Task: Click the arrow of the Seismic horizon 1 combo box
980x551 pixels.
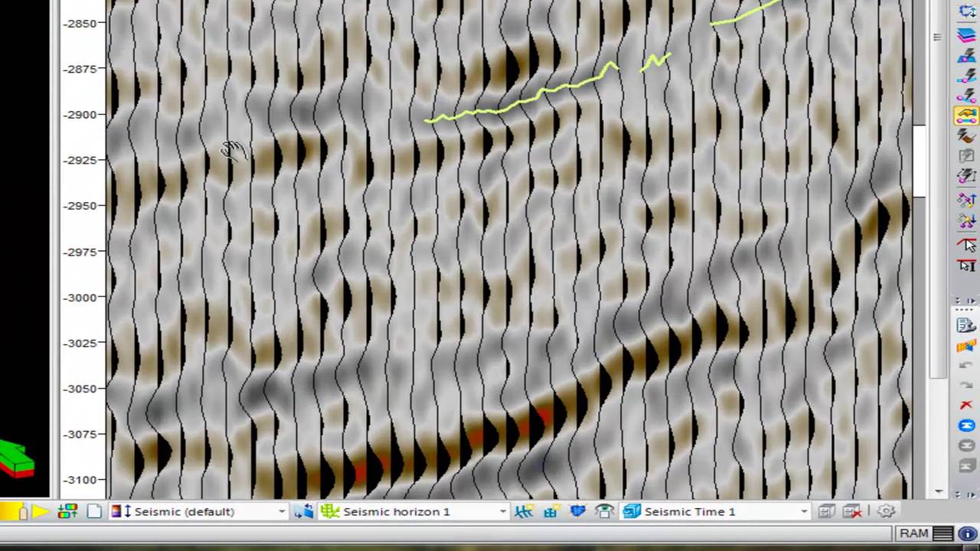Action: (x=503, y=512)
